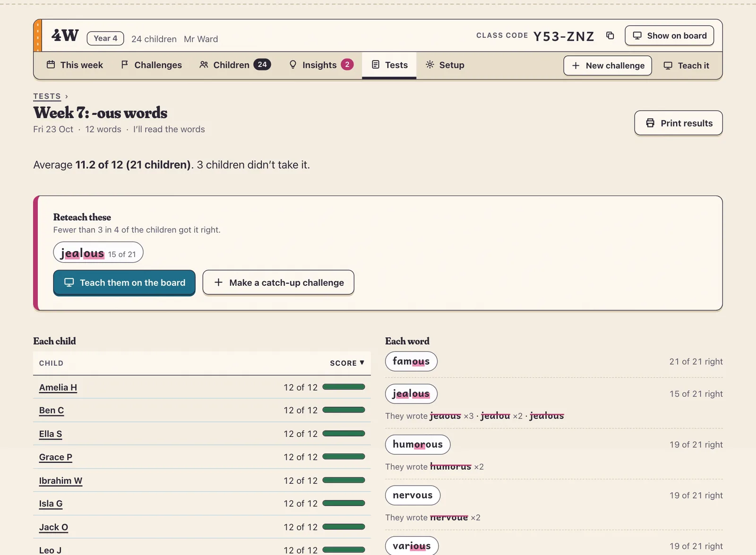Click Grace P's green score bar
756x555 pixels.
(344, 457)
